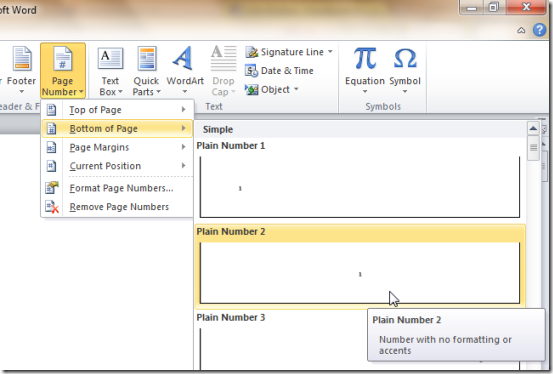The height and width of the screenshot is (374, 553).
Task: Expand the Object dropdown arrow
Action: (296, 89)
